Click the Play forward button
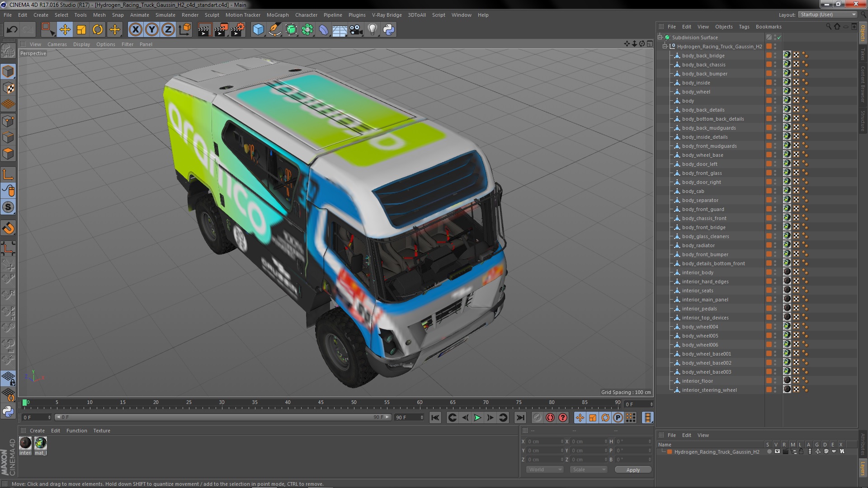 click(x=477, y=418)
